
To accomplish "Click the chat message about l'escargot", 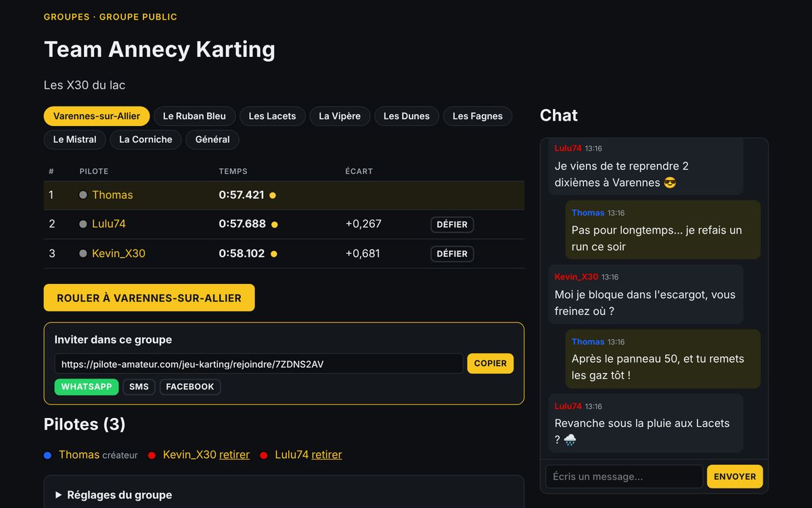I will click(x=646, y=295).
